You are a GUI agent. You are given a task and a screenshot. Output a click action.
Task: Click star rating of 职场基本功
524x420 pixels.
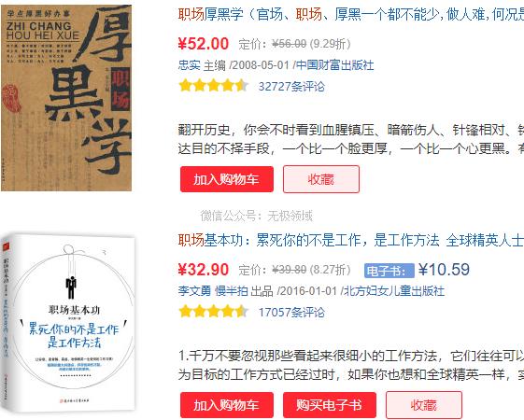tap(214, 312)
